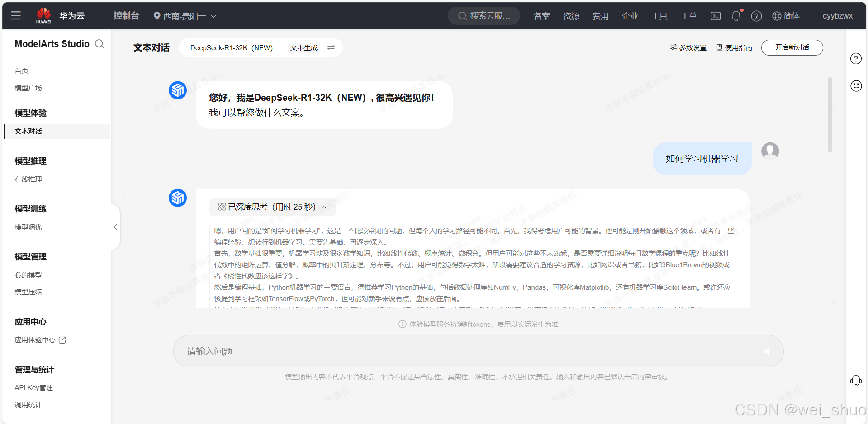Open the headset customer service icon

[x=856, y=381]
